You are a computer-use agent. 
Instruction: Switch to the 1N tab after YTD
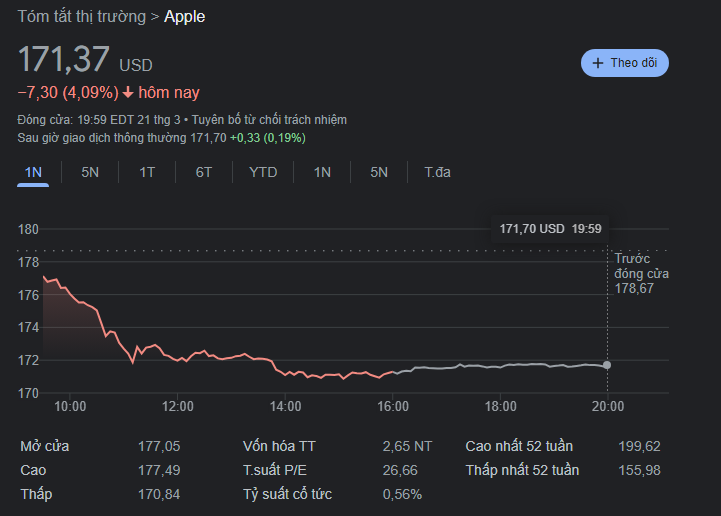(322, 172)
